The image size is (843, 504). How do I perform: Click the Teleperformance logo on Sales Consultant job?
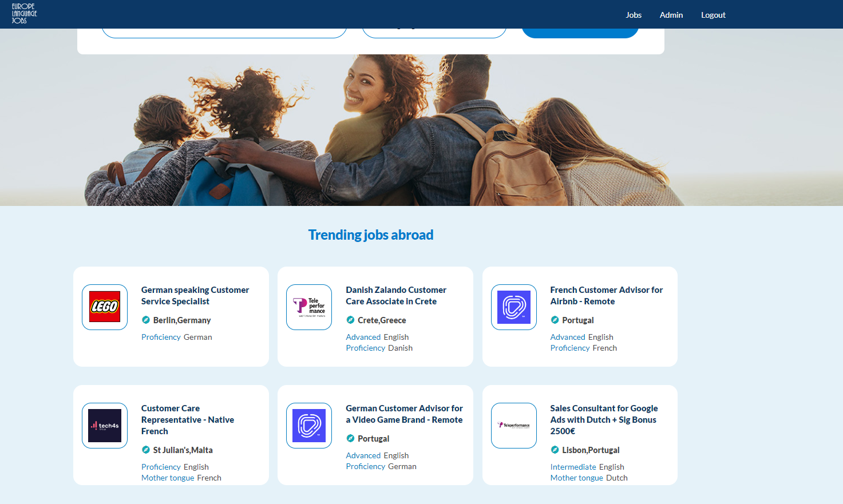513,425
